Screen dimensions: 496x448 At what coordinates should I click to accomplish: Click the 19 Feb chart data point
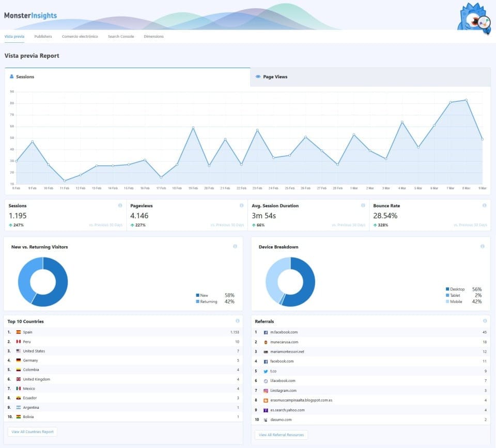pos(193,127)
